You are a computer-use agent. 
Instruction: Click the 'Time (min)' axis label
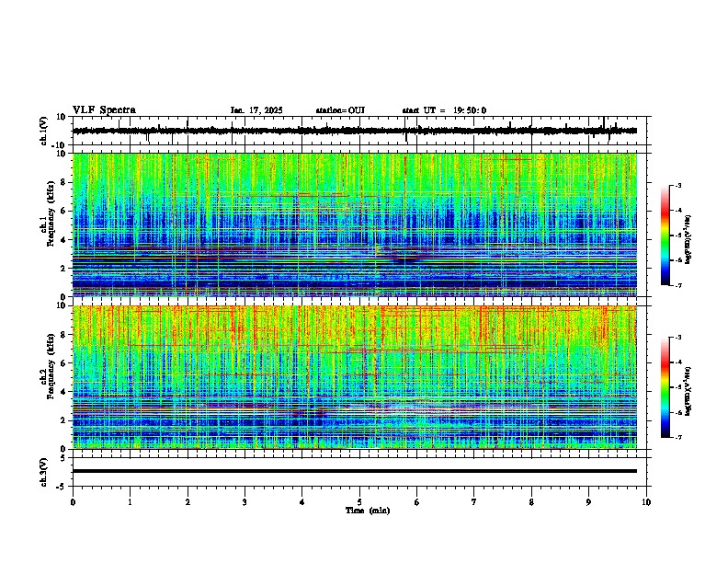pyautogui.click(x=368, y=511)
